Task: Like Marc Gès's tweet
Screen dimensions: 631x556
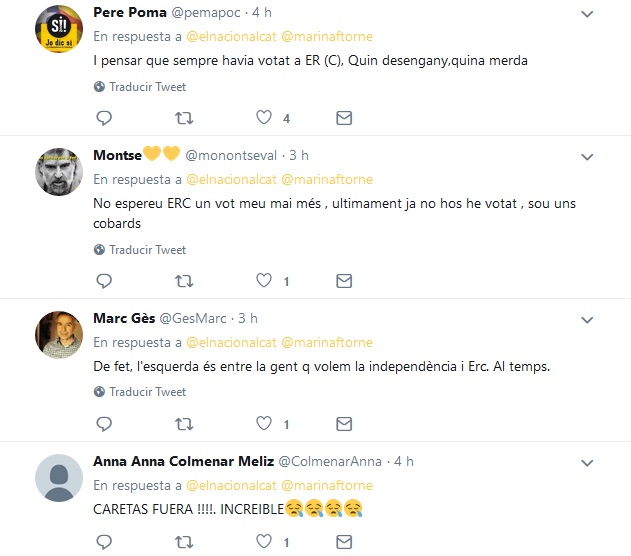Action: tap(264, 424)
